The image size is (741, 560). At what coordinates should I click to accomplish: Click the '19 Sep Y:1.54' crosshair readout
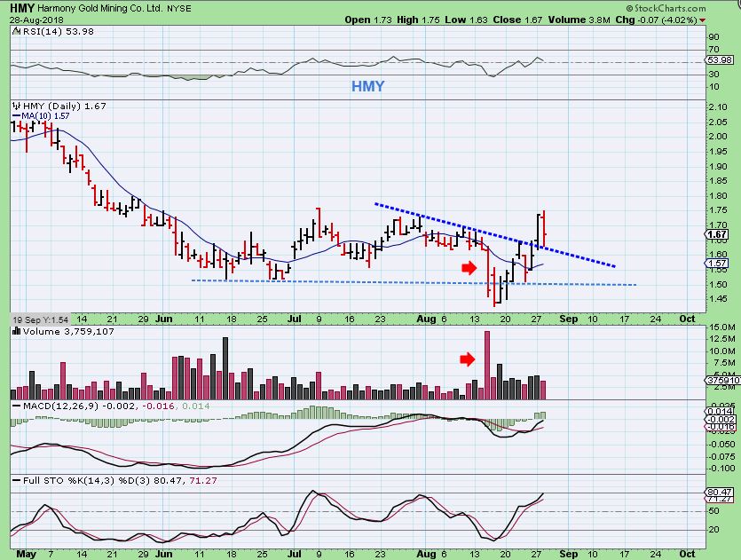tap(40, 319)
